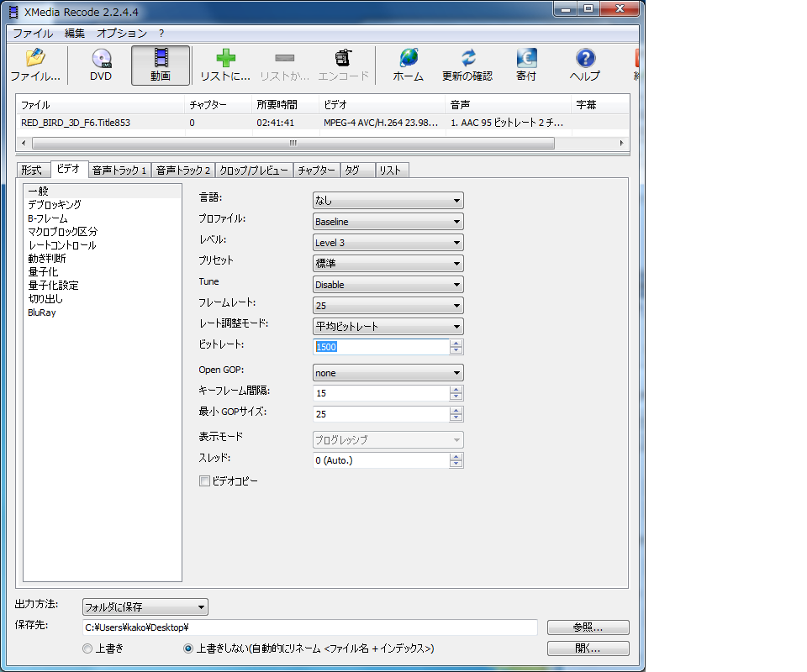Click the file list scroll right arrow
Screen dimensions: 807x672
pos(621,143)
